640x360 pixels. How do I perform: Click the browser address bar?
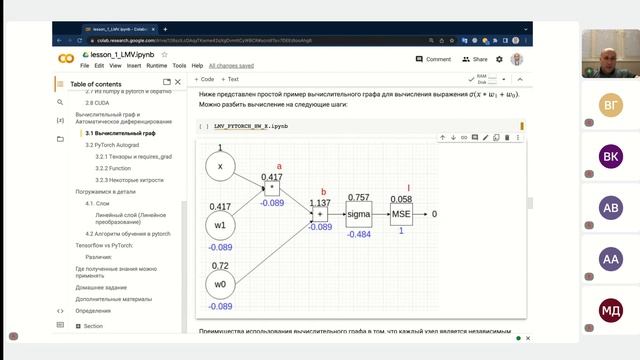(x=257, y=40)
